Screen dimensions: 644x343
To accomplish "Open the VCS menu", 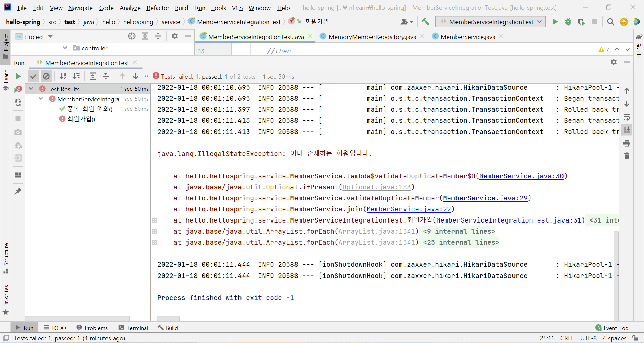I will (x=237, y=8).
